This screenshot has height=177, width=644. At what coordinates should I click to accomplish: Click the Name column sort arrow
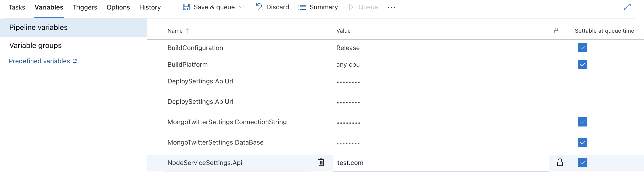click(x=187, y=31)
